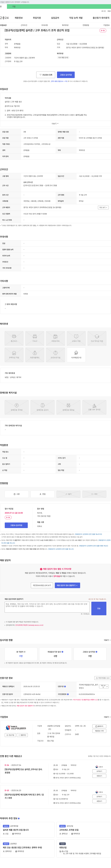Image resolution: width=111 pixels, height=868 pixels.
Task: Select the 필기 screening method box
Action: click(68, 494)
